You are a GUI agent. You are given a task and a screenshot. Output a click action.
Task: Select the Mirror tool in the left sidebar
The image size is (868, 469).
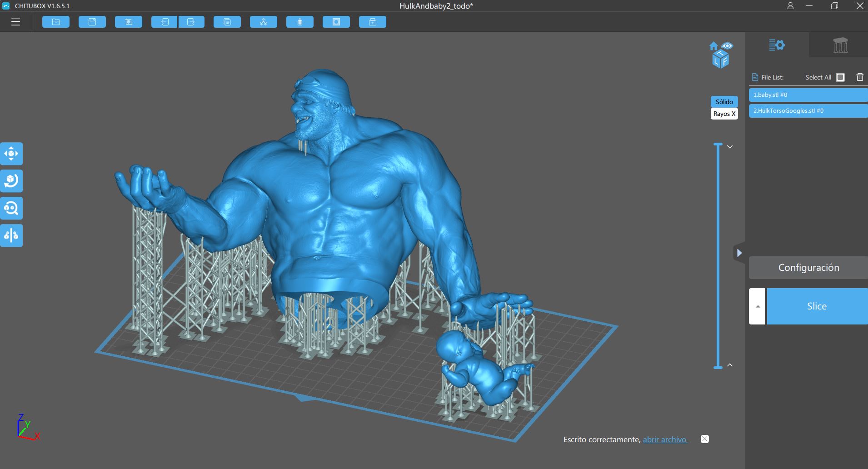click(x=11, y=235)
